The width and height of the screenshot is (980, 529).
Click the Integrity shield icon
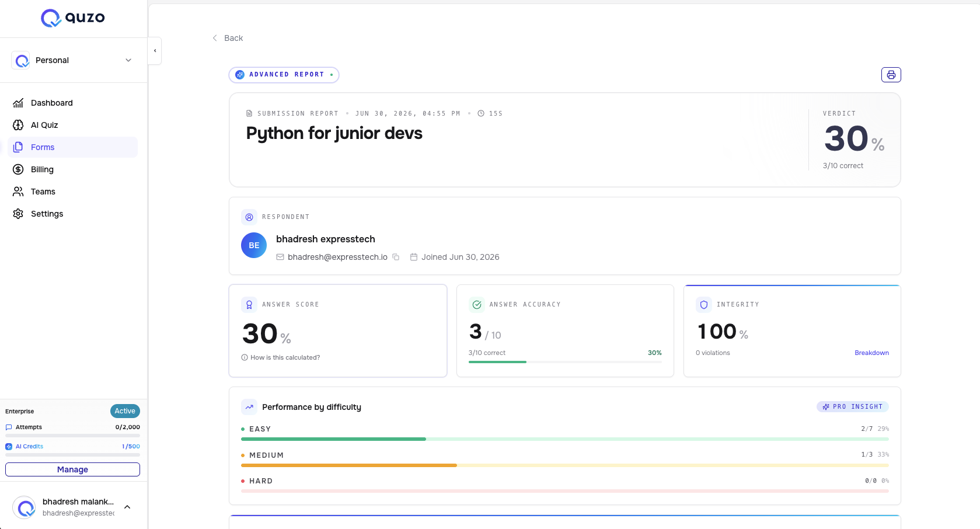tap(703, 305)
